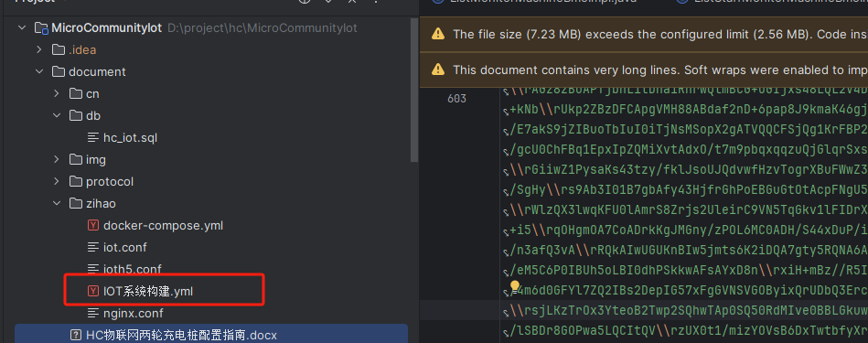Click the hc_iot.sql file icon
The image size is (868, 343).
93,138
